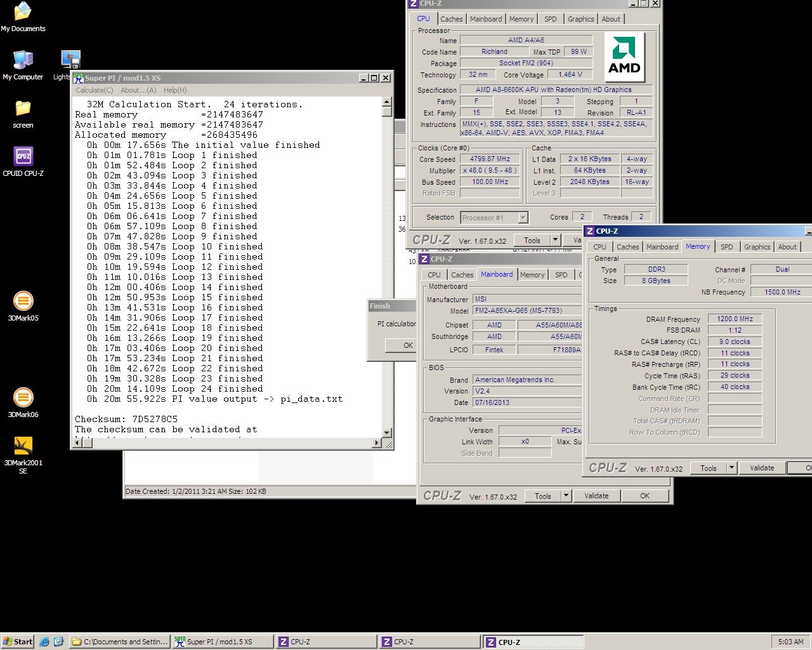812x650 pixels.
Task: Select Mainboard tab in top CPU-Z window
Action: [486, 19]
